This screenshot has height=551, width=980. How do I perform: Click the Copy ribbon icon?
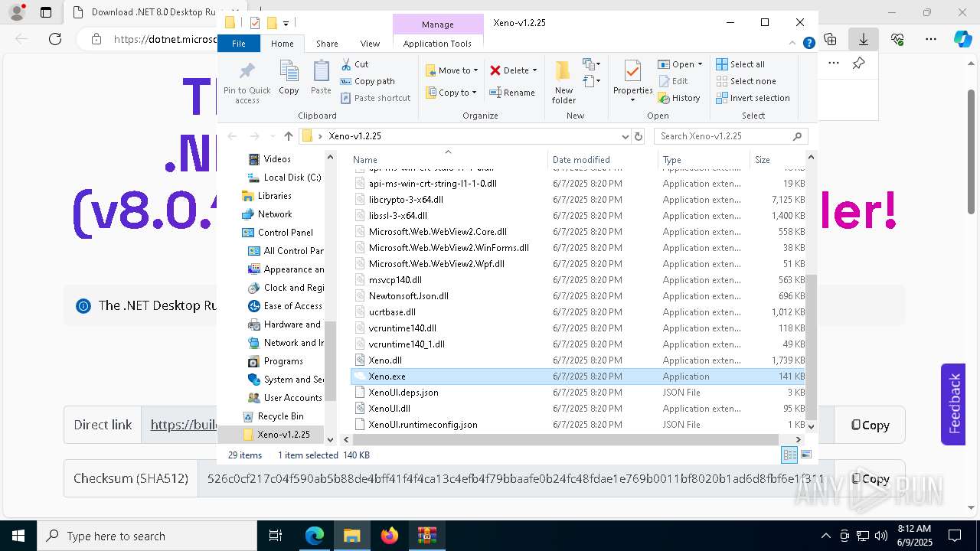[289, 77]
